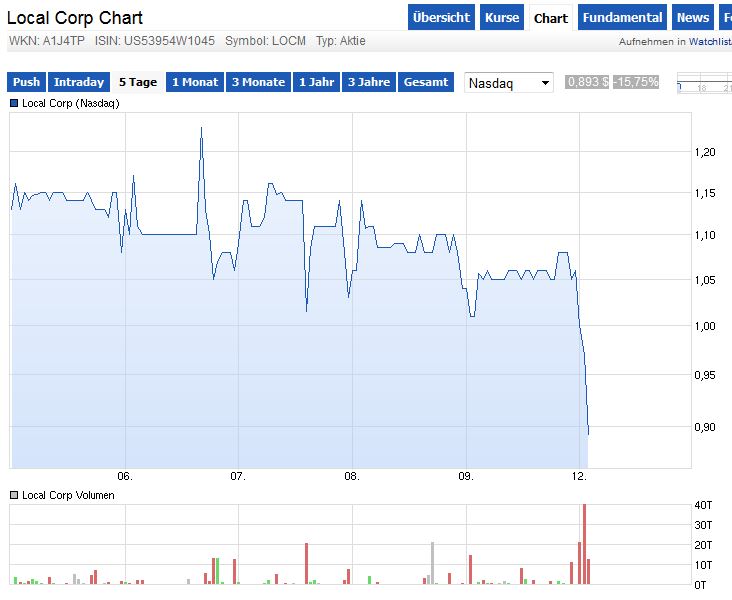Image resolution: width=732 pixels, height=600 pixels.
Task: Switch chart to 3 Monate
Action: 258,82
